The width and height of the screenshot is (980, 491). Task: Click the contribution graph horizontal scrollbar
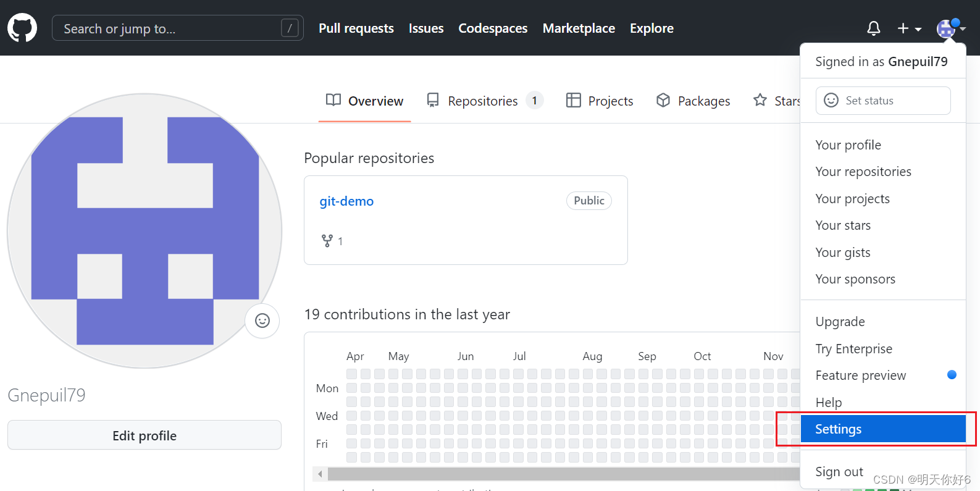563,474
